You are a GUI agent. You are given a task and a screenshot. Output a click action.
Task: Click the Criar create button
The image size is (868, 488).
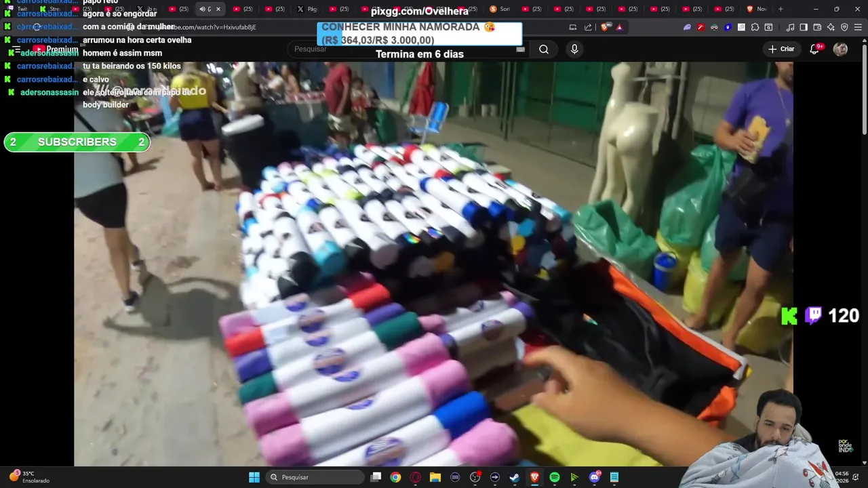[x=781, y=49]
